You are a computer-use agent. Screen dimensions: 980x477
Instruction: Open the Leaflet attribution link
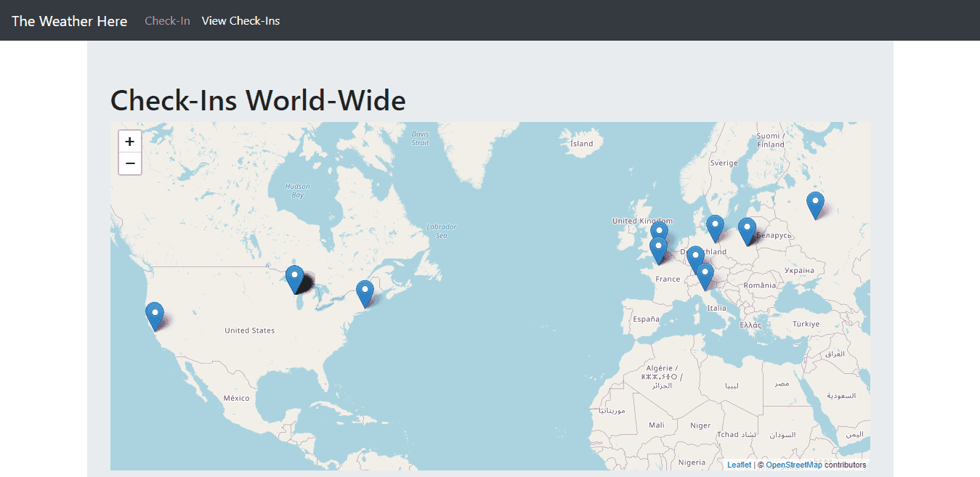coord(739,465)
